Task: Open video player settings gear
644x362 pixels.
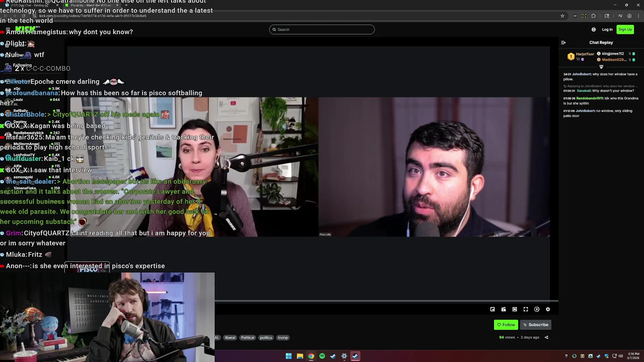Action: pos(548,309)
